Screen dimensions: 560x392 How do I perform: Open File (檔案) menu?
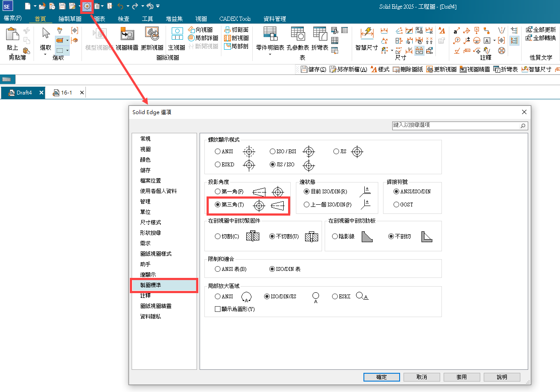tap(13, 19)
